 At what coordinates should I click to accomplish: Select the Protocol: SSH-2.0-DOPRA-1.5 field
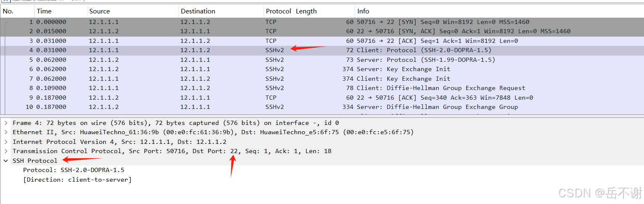(x=74, y=170)
